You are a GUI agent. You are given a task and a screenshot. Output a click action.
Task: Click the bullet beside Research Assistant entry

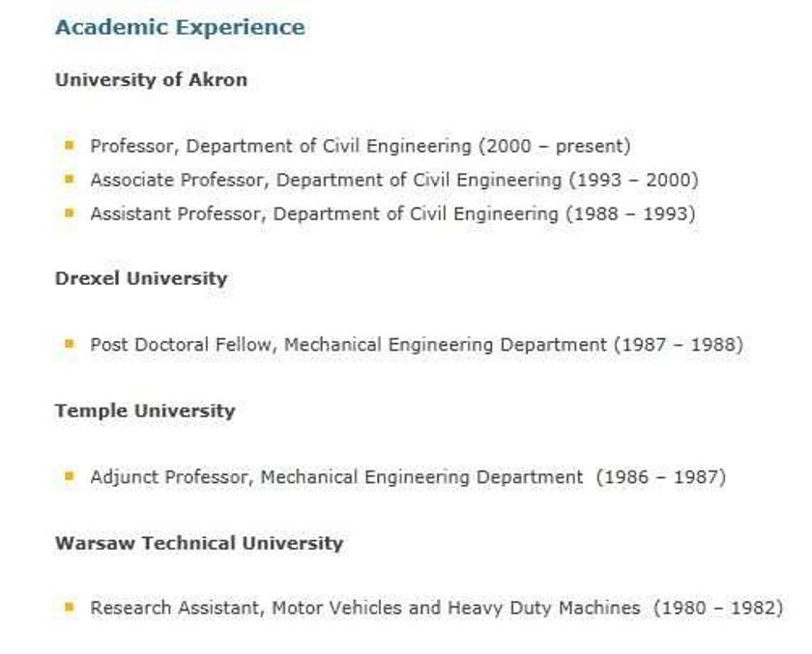coord(70,607)
